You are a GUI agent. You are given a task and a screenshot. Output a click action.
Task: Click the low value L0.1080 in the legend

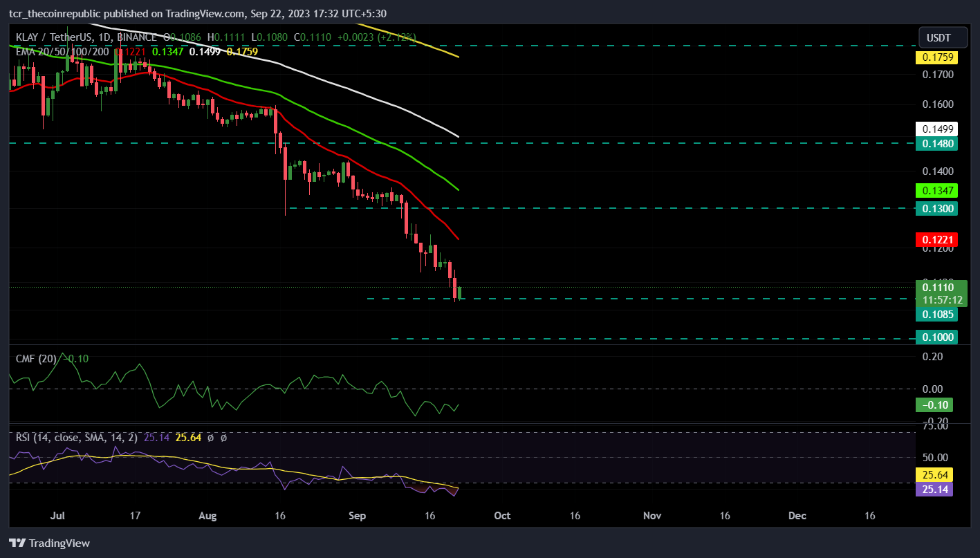pos(270,37)
